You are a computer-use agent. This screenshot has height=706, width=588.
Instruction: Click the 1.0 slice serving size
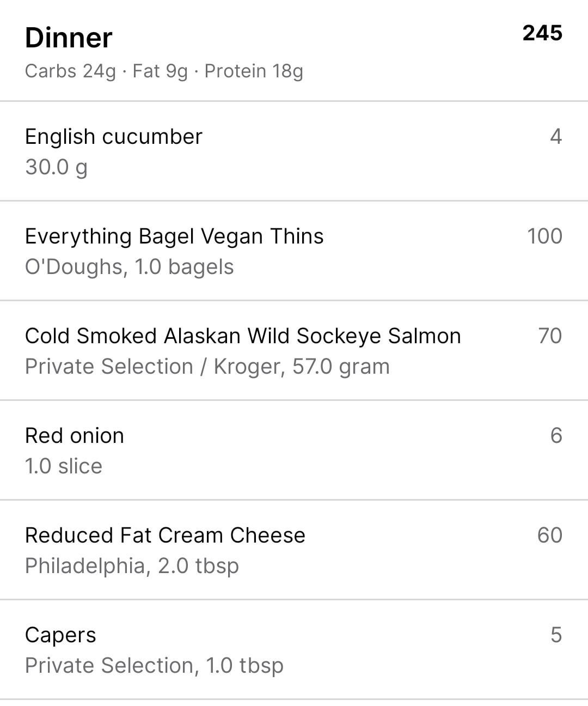64,466
